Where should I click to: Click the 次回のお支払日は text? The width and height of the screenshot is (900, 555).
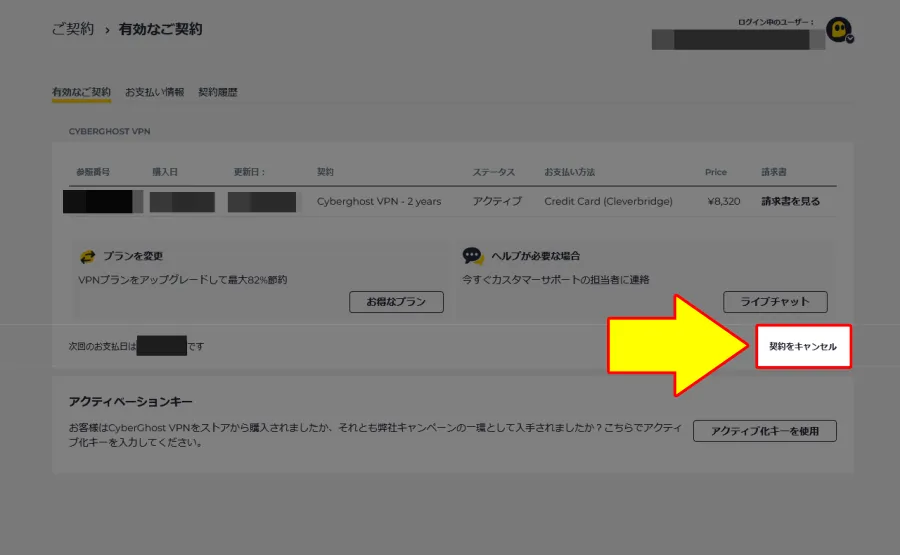[x=102, y=347]
